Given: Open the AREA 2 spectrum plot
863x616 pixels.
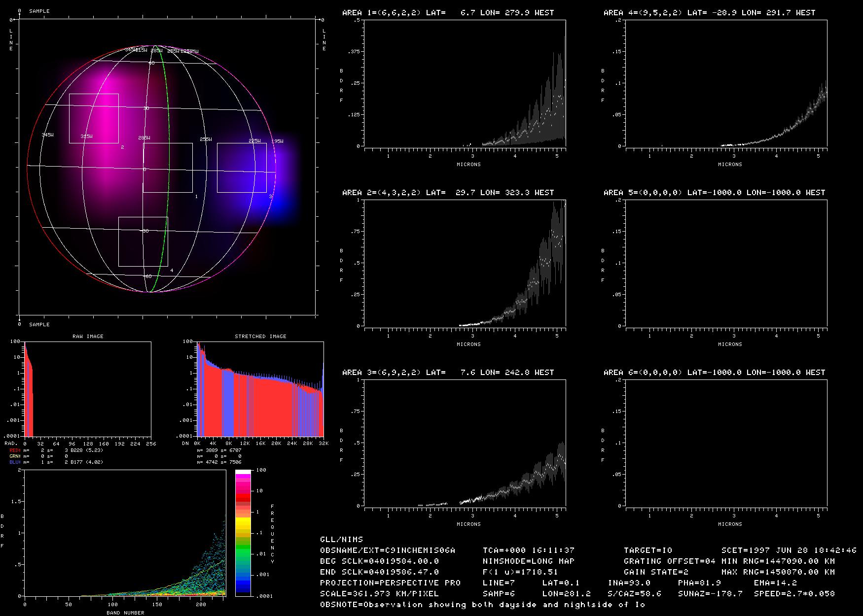Looking at the screenshot, I should tap(465, 263).
